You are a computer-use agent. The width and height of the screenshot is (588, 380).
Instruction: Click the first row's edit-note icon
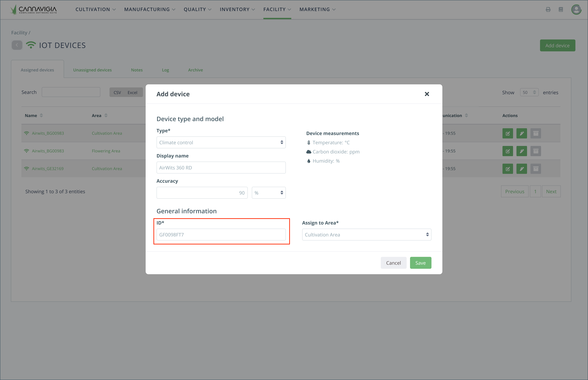tap(508, 133)
